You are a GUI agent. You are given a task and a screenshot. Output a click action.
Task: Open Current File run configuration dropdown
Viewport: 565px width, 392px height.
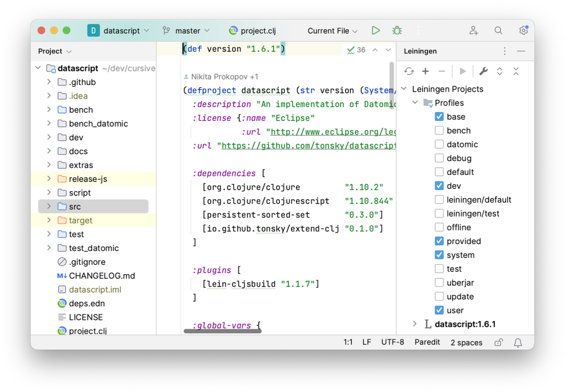[332, 31]
